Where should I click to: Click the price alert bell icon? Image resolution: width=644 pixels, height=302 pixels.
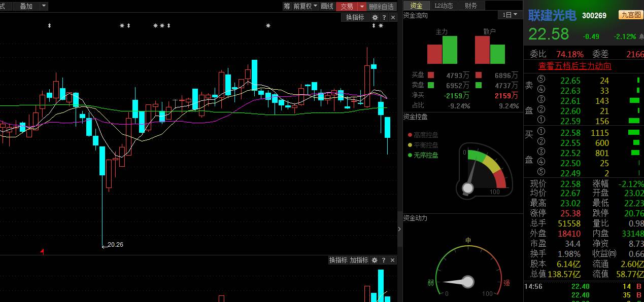(641, 37)
